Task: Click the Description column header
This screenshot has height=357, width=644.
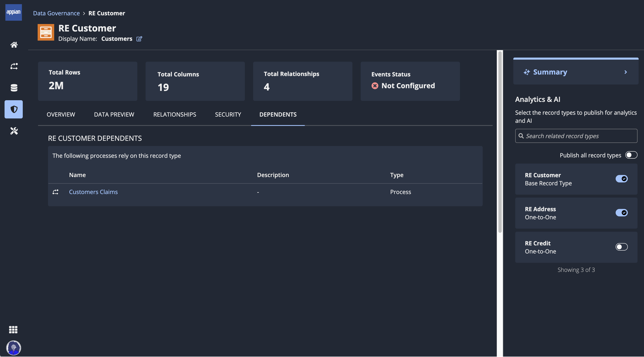Action: tap(273, 175)
